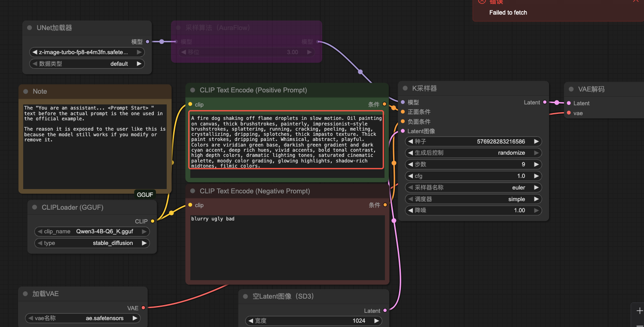
Task: Decrease the cfg value using its left arrow
Action: pyautogui.click(x=410, y=176)
